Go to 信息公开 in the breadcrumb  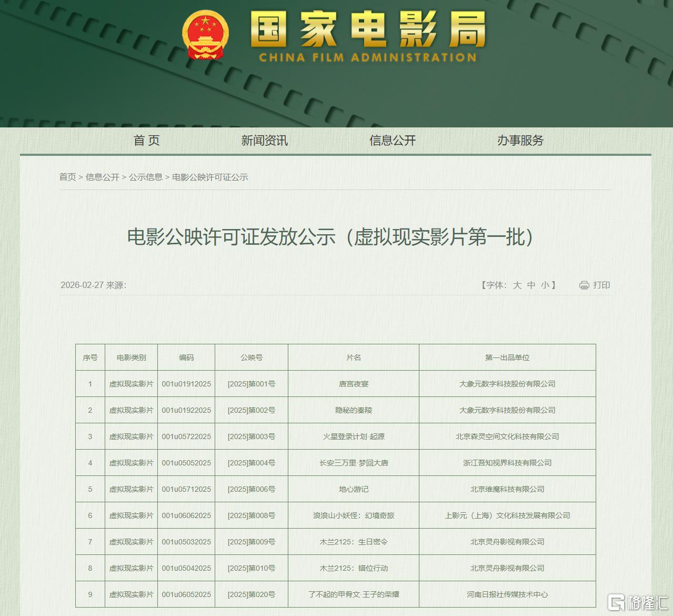(103, 177)
